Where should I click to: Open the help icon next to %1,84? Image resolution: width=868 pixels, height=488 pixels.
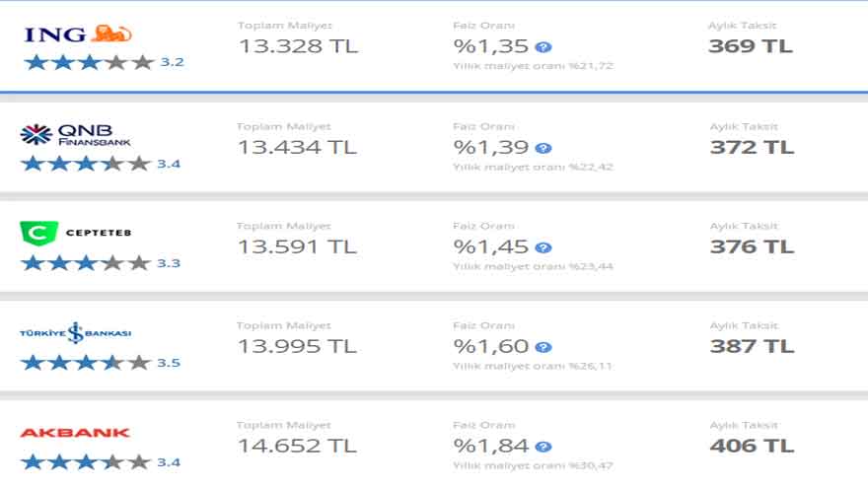pos(543,447)
